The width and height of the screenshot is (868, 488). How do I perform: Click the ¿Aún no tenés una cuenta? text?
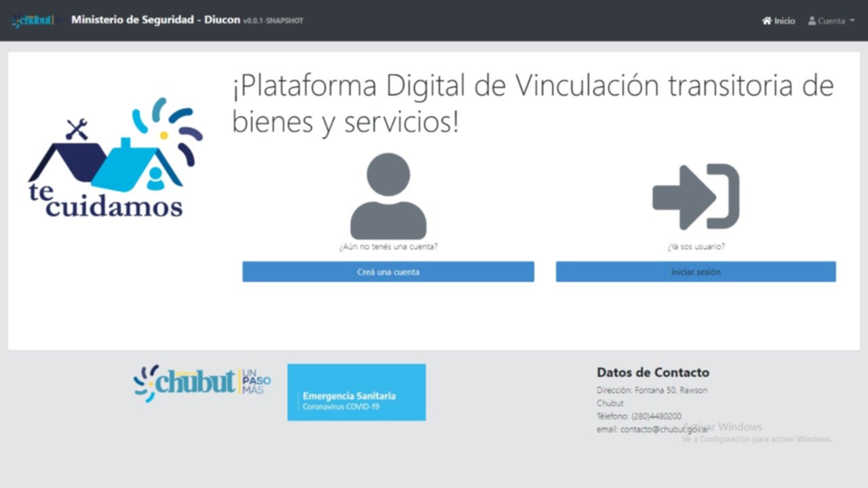point(388,247)
